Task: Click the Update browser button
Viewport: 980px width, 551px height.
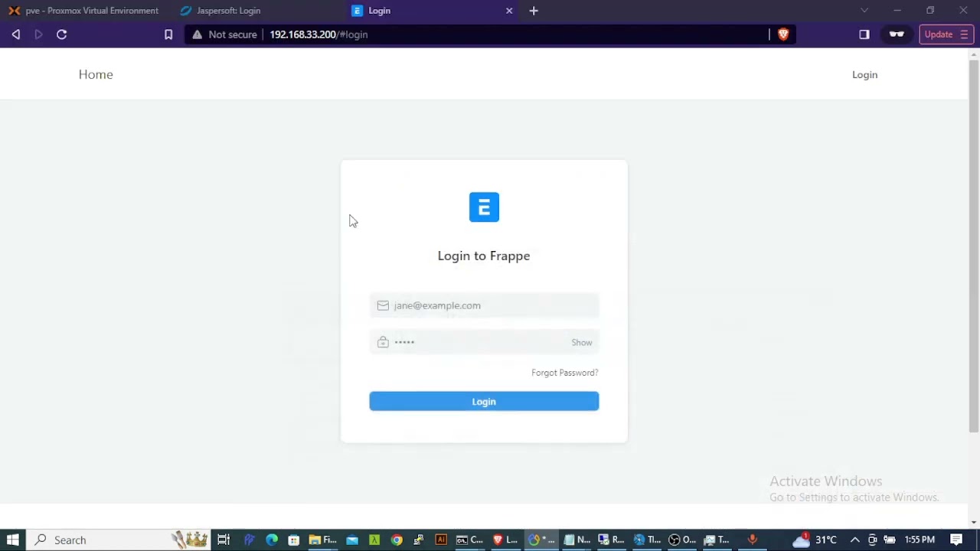Action: [x=946, y=34]
